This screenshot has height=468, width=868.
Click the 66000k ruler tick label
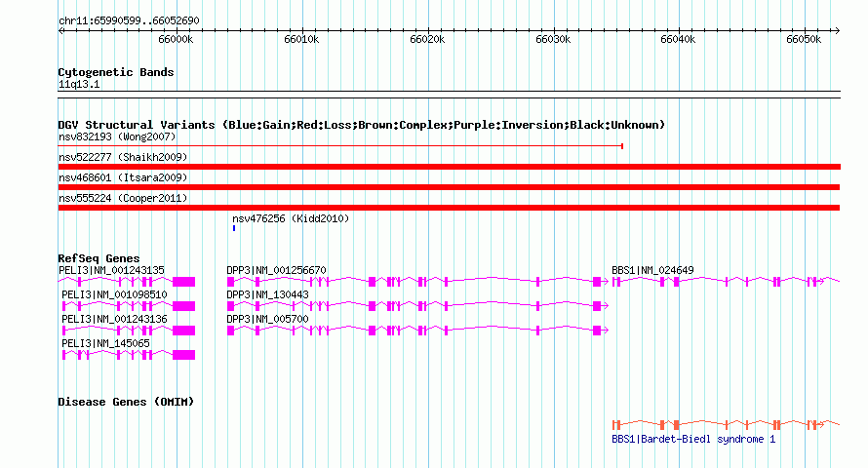click(176, 39)
